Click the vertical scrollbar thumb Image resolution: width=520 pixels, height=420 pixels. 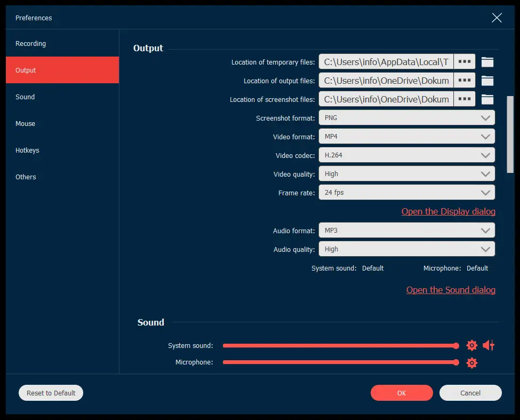tap(510, 134)
